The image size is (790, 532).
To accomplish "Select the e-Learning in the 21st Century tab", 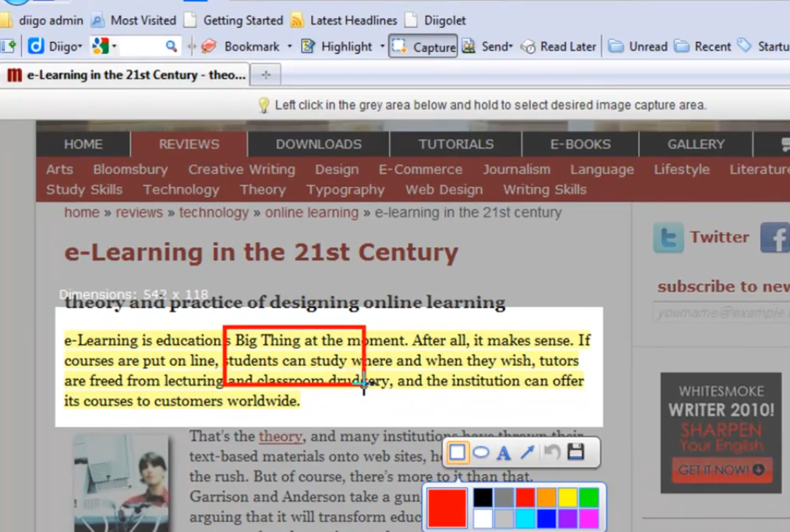I will coord(125,75).
